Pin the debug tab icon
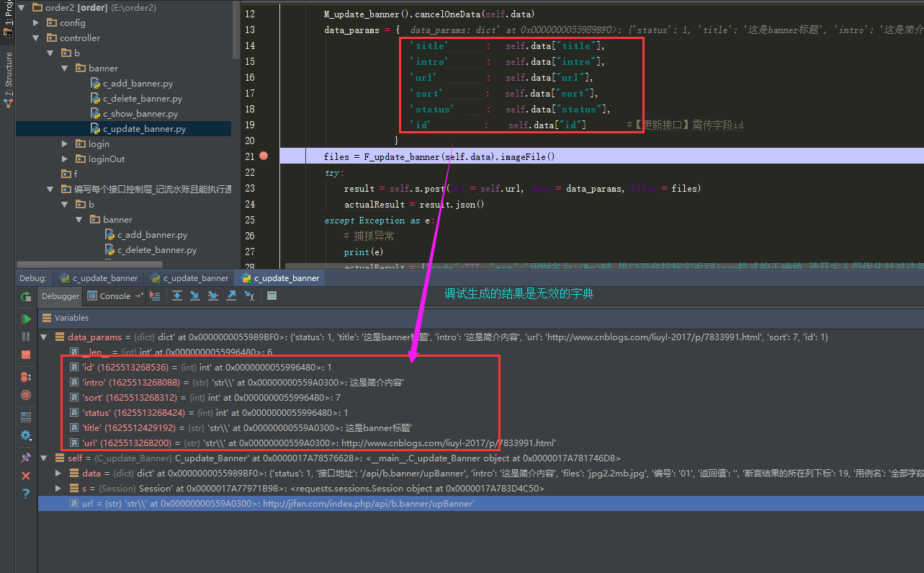This screenshot has width=924, height=573. pos(27,457)
